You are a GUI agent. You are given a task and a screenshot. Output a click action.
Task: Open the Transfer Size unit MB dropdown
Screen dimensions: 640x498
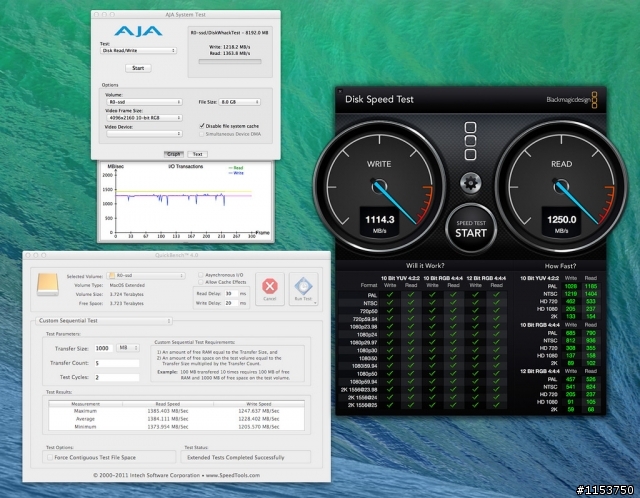tap(128, 348)
